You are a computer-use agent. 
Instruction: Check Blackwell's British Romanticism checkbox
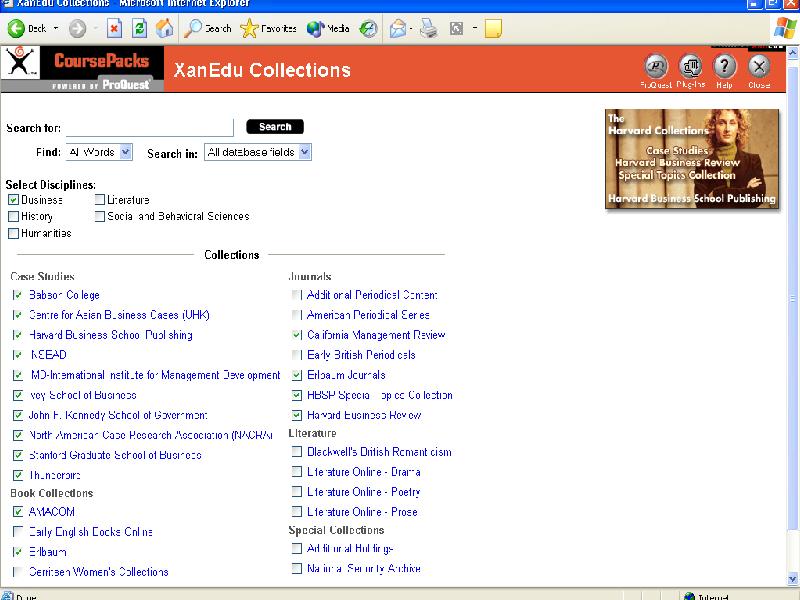point(296,452)
